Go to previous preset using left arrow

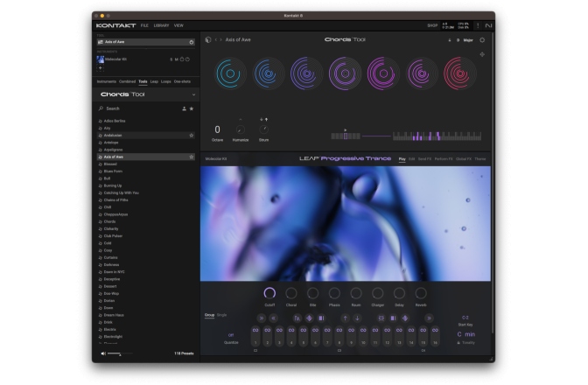pos(216,39)
